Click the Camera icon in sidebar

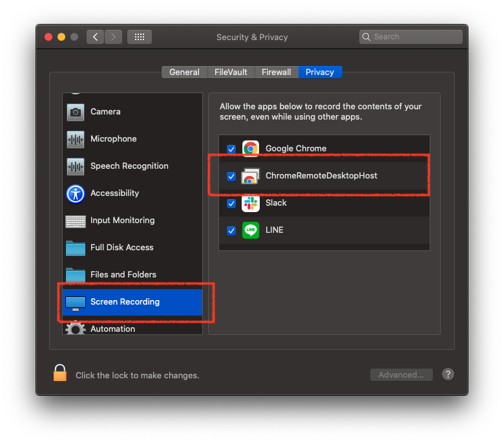[x=76, y=112]
